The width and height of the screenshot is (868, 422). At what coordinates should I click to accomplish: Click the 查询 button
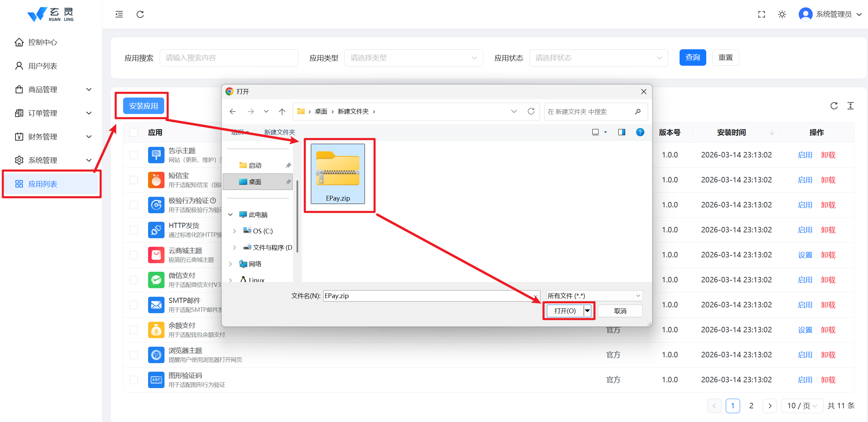(x=693, y=57)
